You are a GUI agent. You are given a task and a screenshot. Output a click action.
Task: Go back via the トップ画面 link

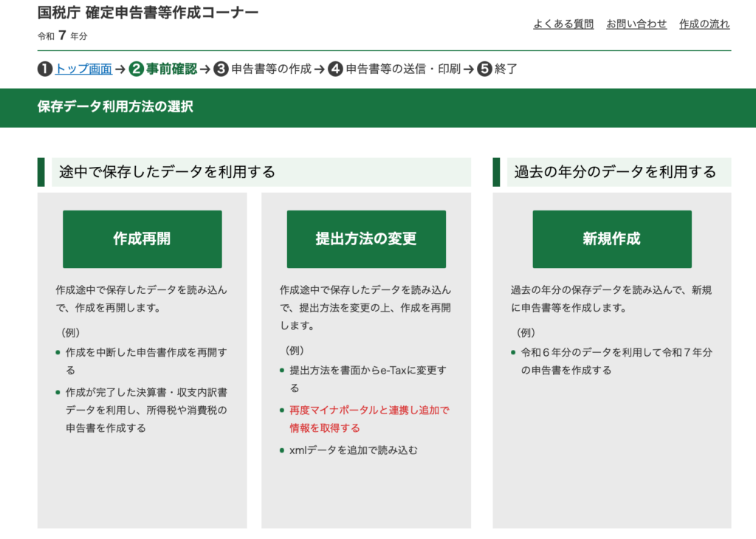83,69
